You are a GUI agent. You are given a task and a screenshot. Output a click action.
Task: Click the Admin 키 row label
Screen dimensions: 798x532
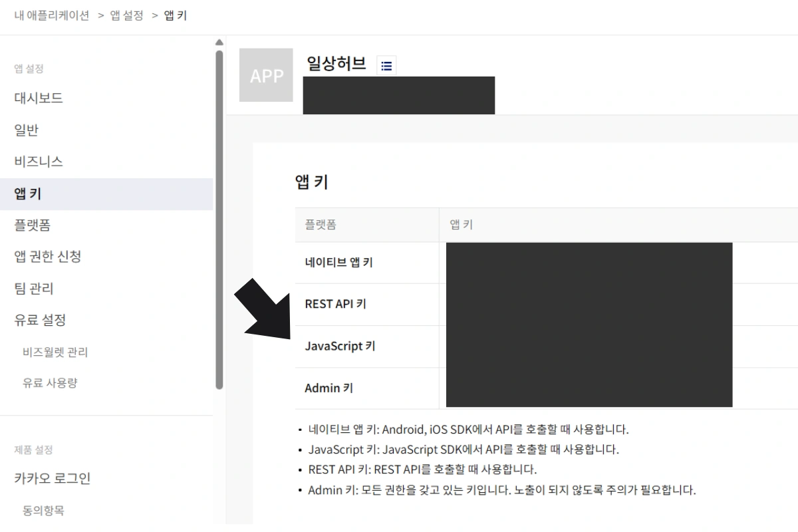(x=329, y=388)
